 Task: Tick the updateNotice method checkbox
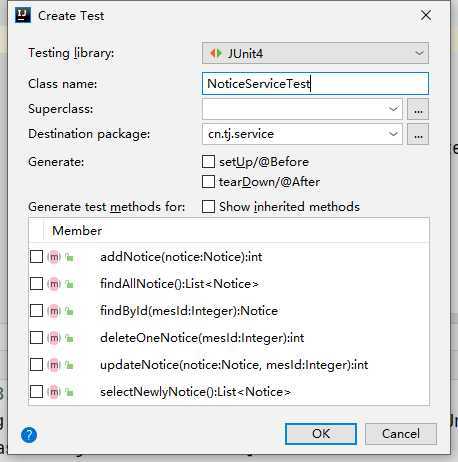click(x=36, y=365)
